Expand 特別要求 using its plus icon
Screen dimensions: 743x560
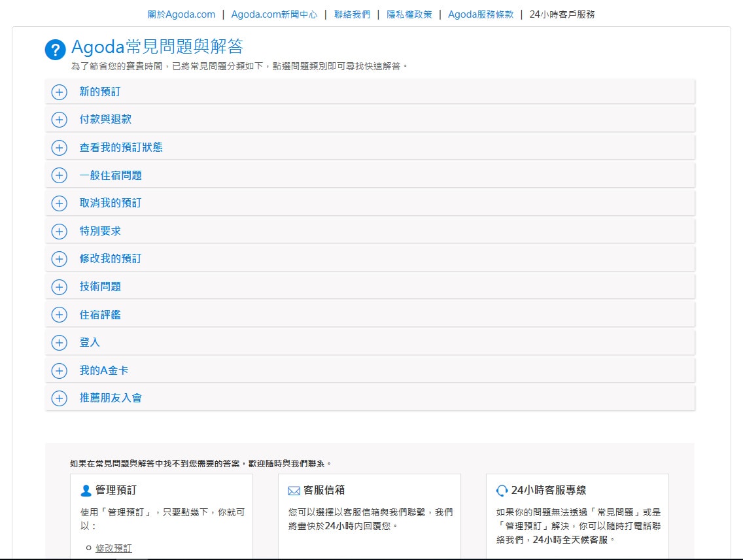pyautogui.click(x=60, y=231)
